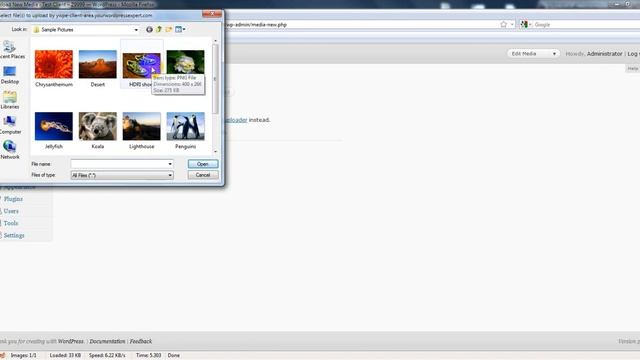
Task: Focus the File name input field
Action: coord(119,164)
